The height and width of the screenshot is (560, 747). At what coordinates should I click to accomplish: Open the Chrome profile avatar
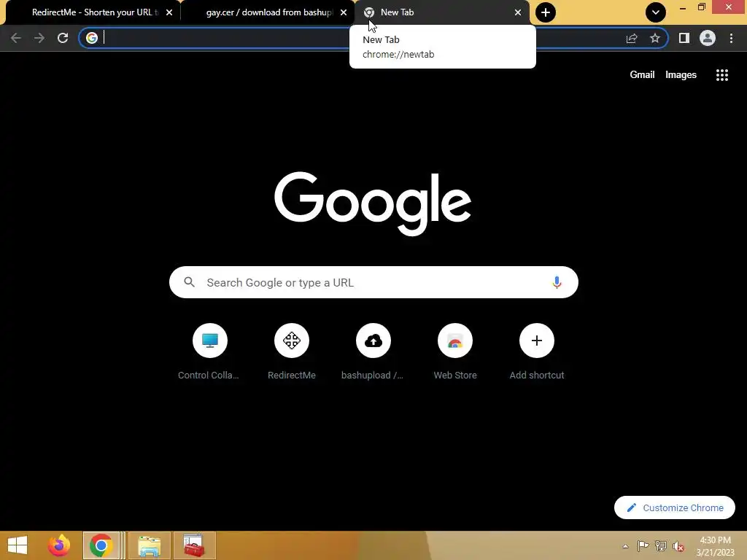708,38
